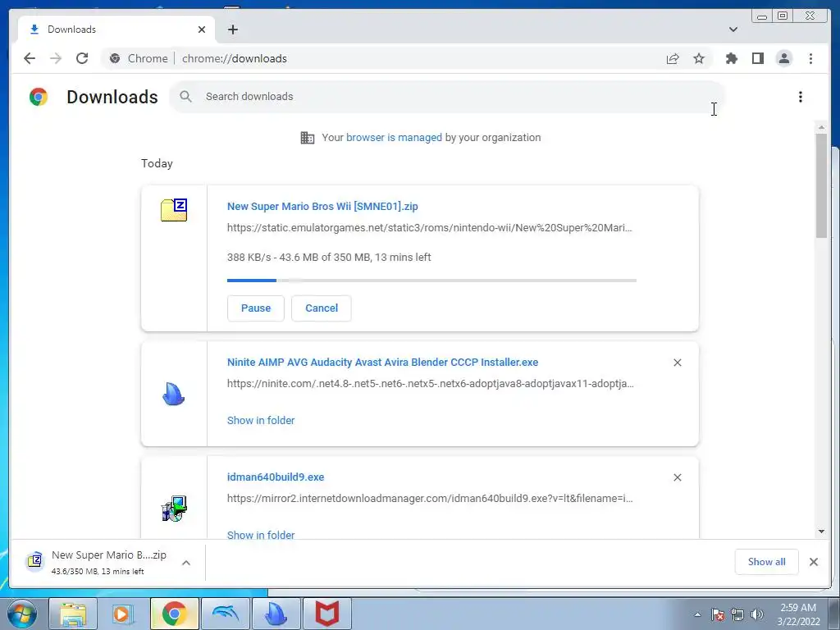The height and width of the screenshot is (630, 840).
Task: Click the internetdownloadmanager URL text
Action: tap(430, 498)
